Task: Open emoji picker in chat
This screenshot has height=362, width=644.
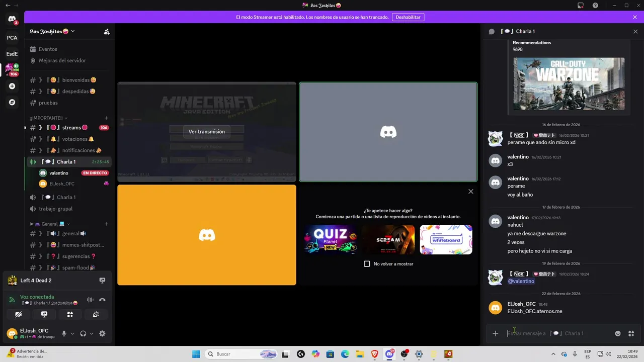Action: 618,333
